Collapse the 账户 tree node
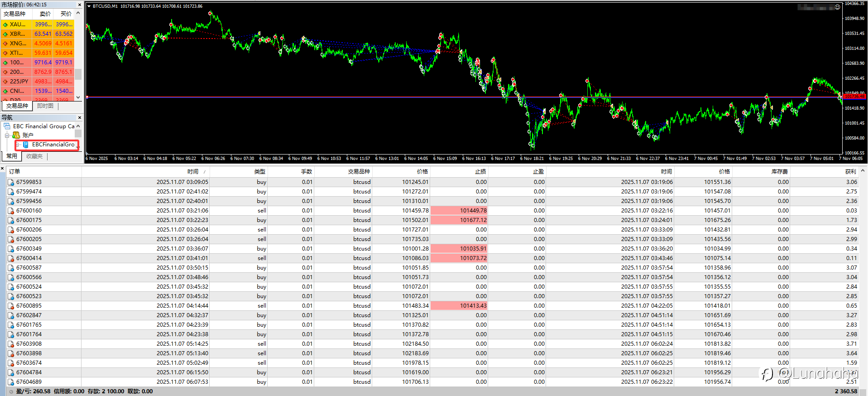This screenshot has height=396, width=868. pos(7,135)
